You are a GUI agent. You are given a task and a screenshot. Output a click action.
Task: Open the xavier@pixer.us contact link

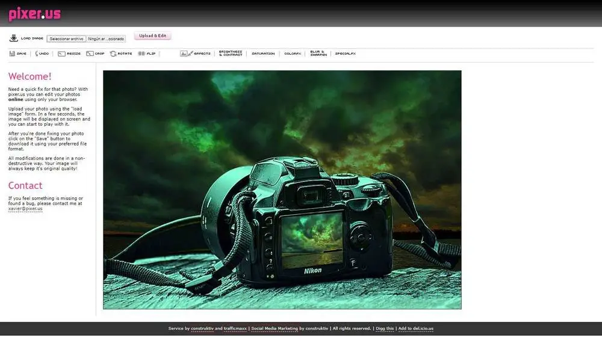25,209
